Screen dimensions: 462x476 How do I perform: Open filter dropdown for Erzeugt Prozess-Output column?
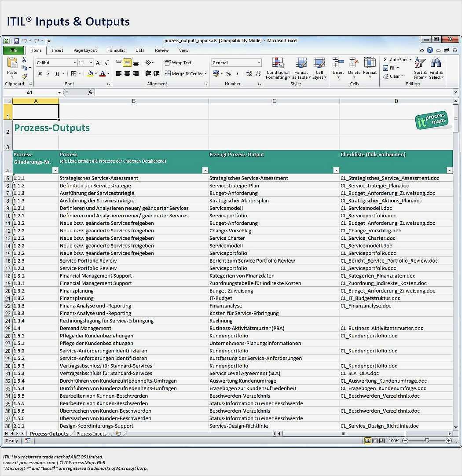pyautogui.click(x=336, y=170)
